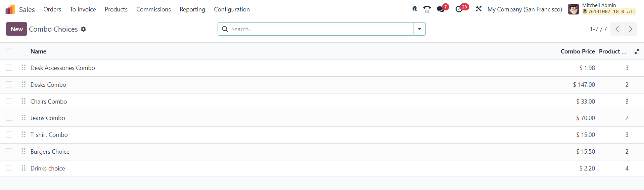Viewport: 644px width, 190px height.
Task: Expand the search options dropdown arrow
Action: pyautogui.click(x=419, y=29)
